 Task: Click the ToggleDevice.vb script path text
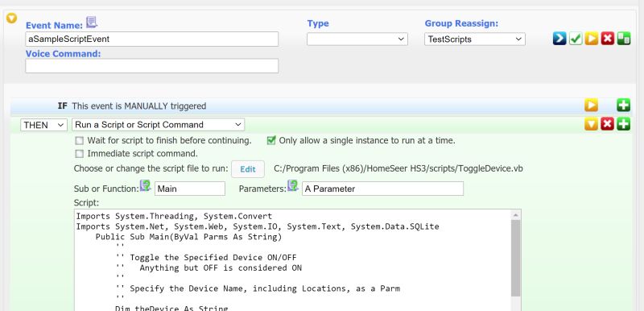(398, 168)
